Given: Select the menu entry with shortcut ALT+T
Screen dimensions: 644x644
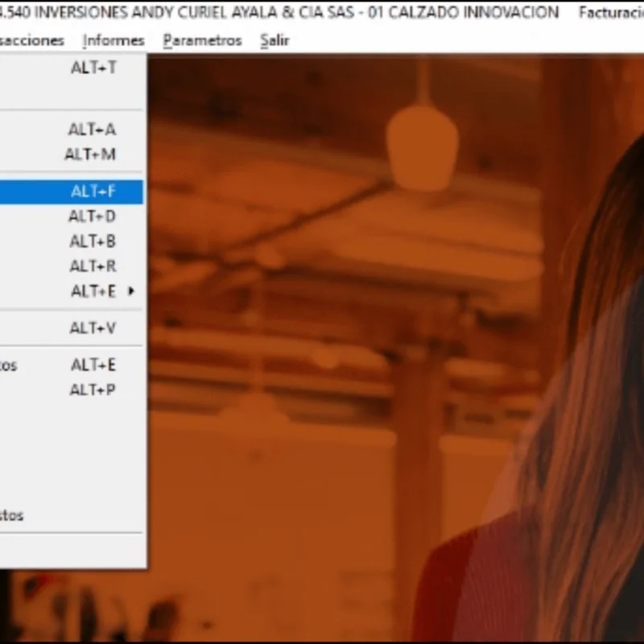Looking at the screenshot, I should click(72, 68).
